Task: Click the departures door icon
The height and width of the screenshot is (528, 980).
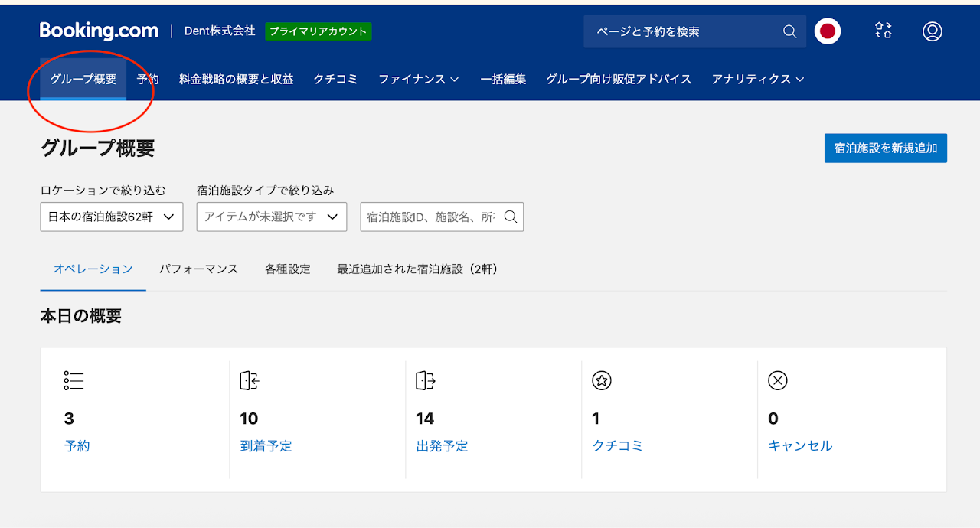Action: [x=426, y=380]
